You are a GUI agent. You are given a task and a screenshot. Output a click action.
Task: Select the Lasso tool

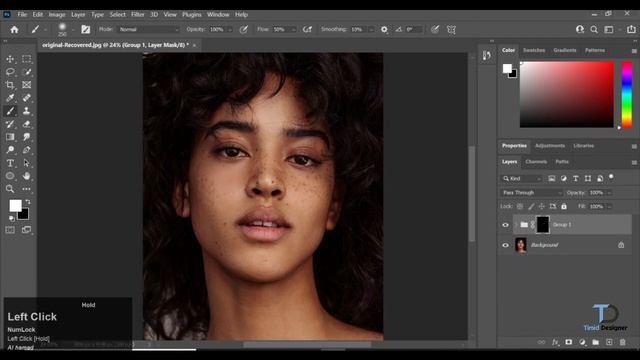click(x=10, y=72)
